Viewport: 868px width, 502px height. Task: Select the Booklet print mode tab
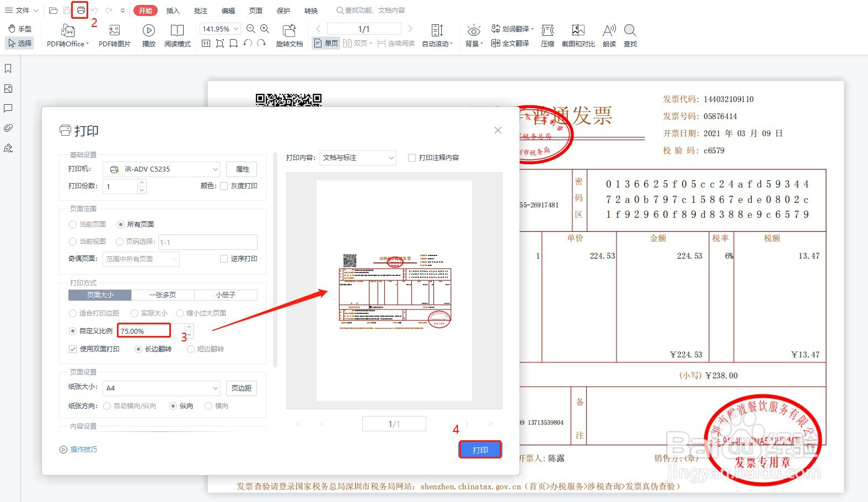coord(226,295)
